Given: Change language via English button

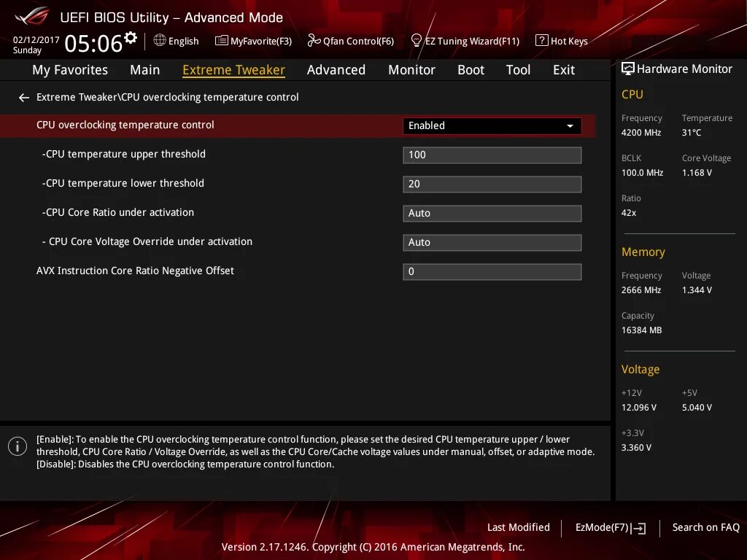Looking at the screenshot, I should coord(183,41).
